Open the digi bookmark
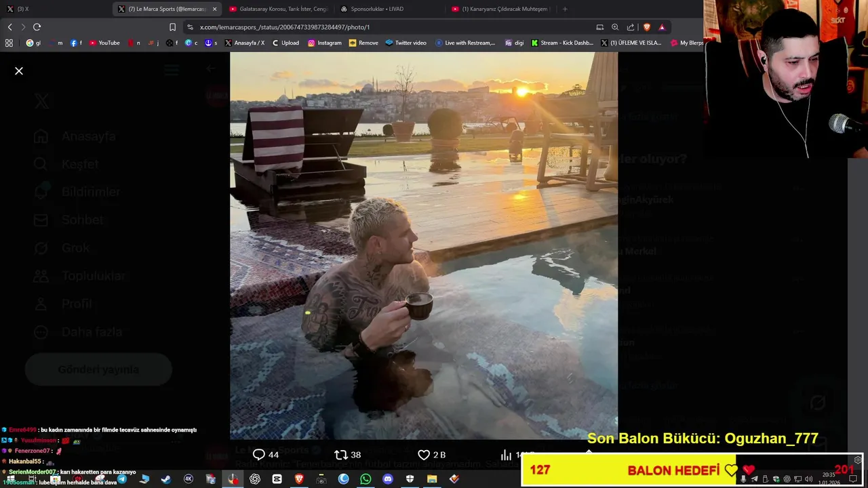 pos(514,43)
